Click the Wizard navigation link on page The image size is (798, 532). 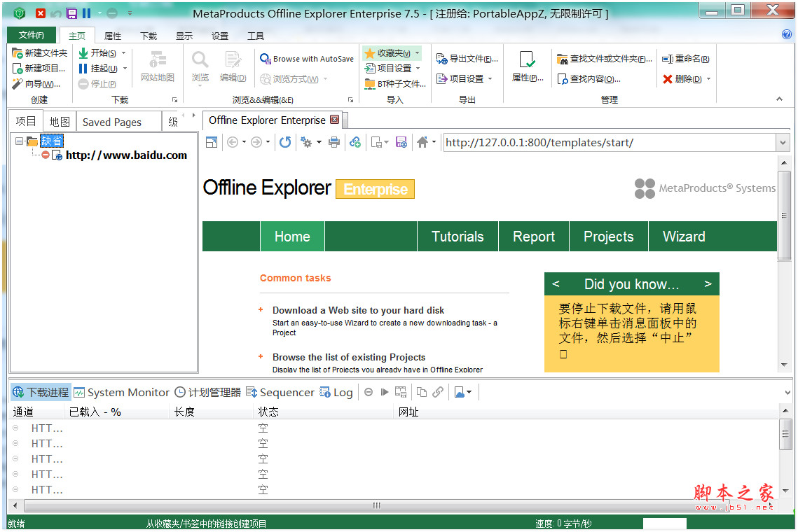[x=684, y=237]
